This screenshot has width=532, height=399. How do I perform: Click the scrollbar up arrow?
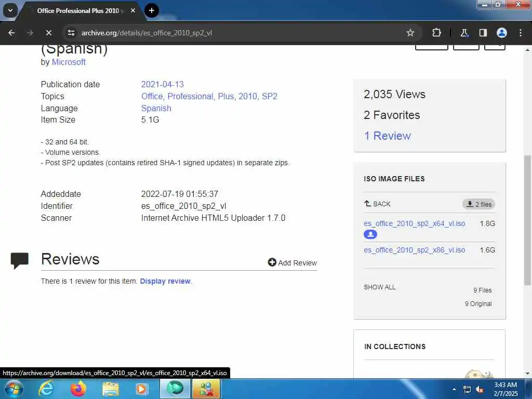(x=527, y=50)
